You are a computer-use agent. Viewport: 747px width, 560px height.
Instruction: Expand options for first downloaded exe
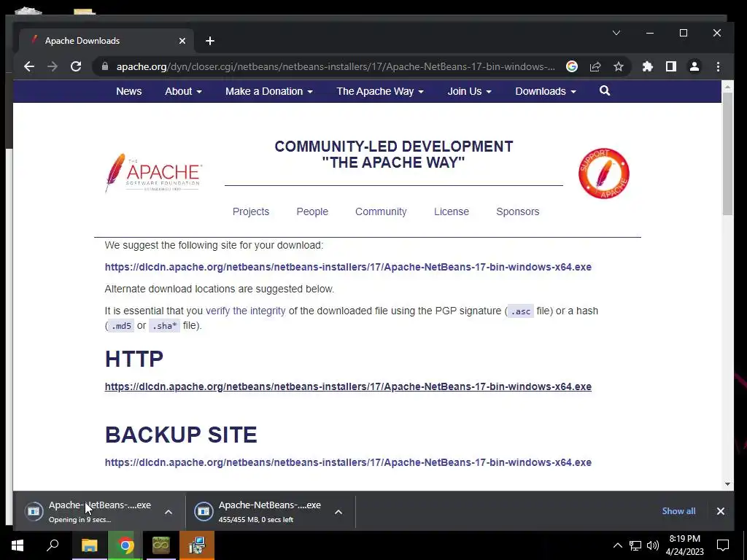point(169,512)
